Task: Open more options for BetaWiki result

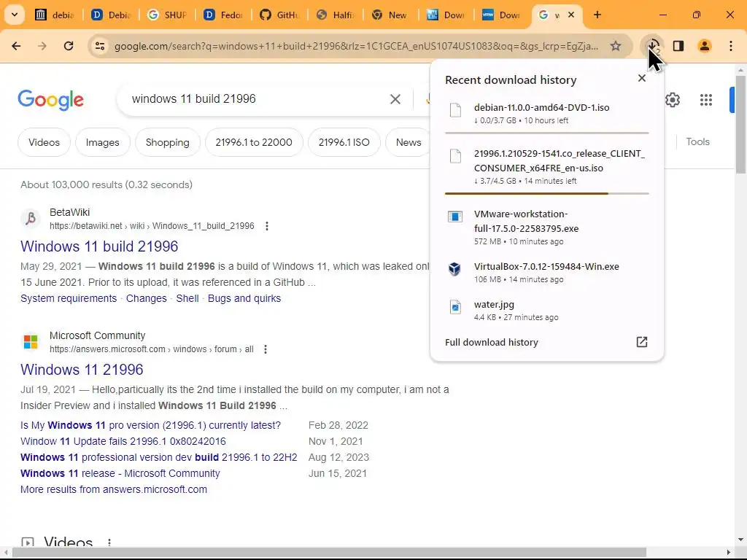Action: coord(267,226)
